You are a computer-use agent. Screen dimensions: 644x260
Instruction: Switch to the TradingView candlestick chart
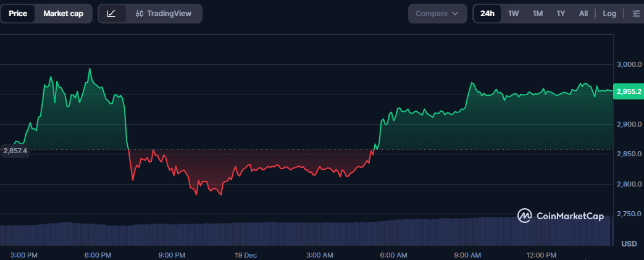point(164,14)
